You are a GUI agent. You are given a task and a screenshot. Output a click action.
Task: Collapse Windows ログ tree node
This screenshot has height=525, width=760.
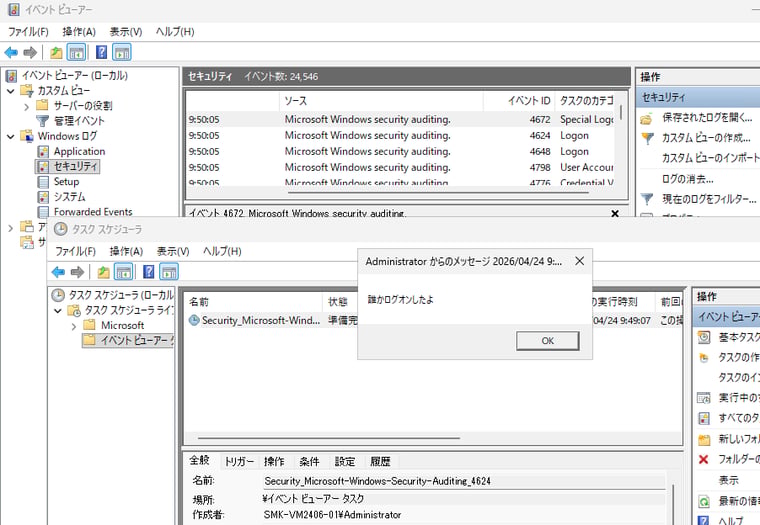pos(11,136)
